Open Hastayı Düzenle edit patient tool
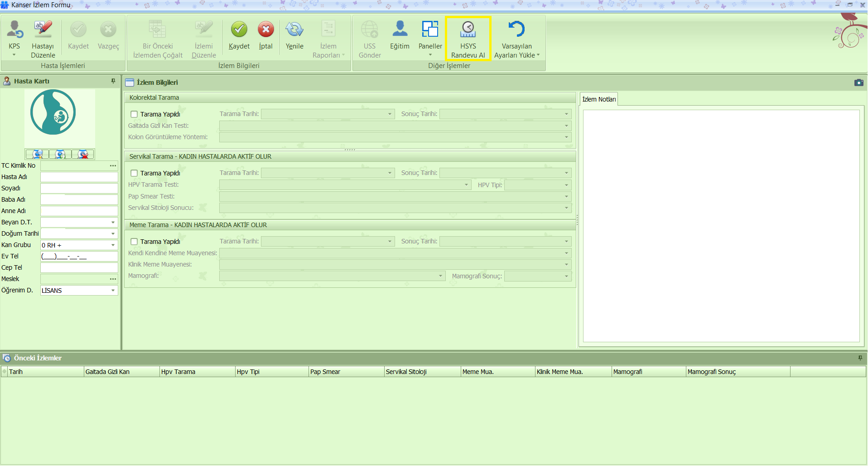868x466 pixels. 43,30
